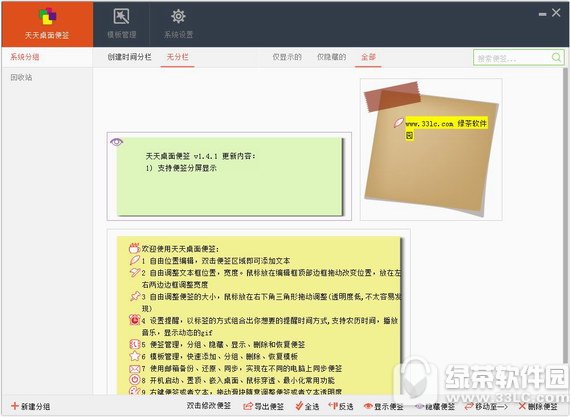Click star icon beside item 6 模板管理
The image size is (570, 417).
click(x=135, y=356)
